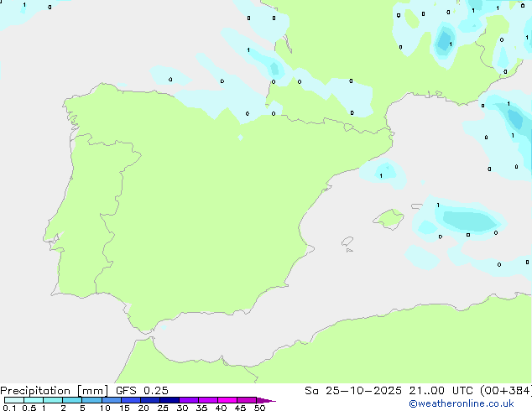This screenshot has height=411, width=532.
Task: Click Mallorca island on the map
Action: pyautogui.click(x=389, y=219)
